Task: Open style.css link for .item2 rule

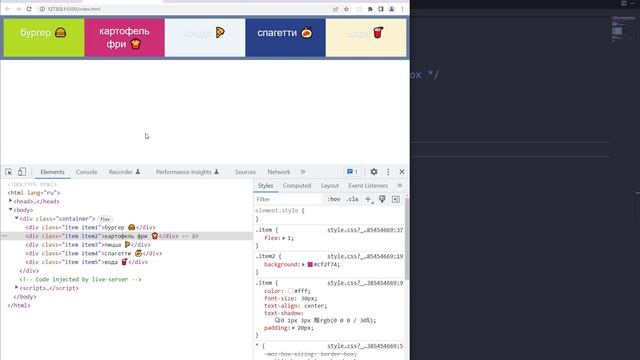Action: (x=365, y=256)
